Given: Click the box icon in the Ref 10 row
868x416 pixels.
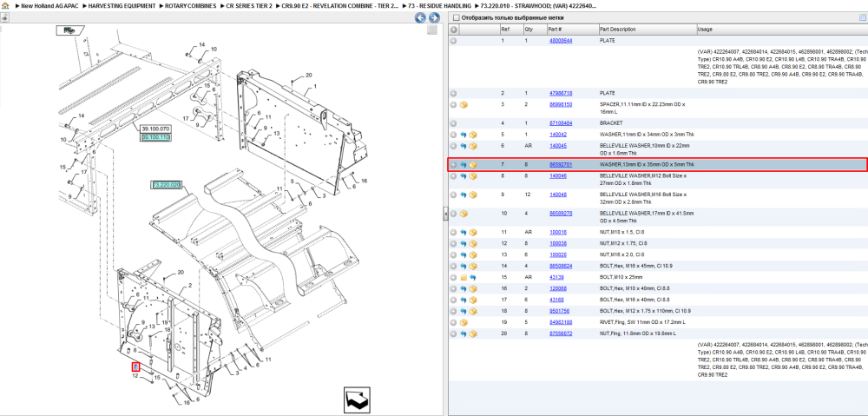Looking at the screenshot, I should (464, 214).
